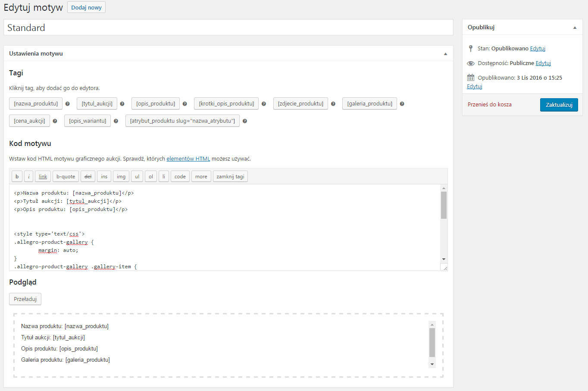Click help icon next to [krotki_opis_produktu] tag
This screenshot has height=391, width=588.
[x=264, y=104]
